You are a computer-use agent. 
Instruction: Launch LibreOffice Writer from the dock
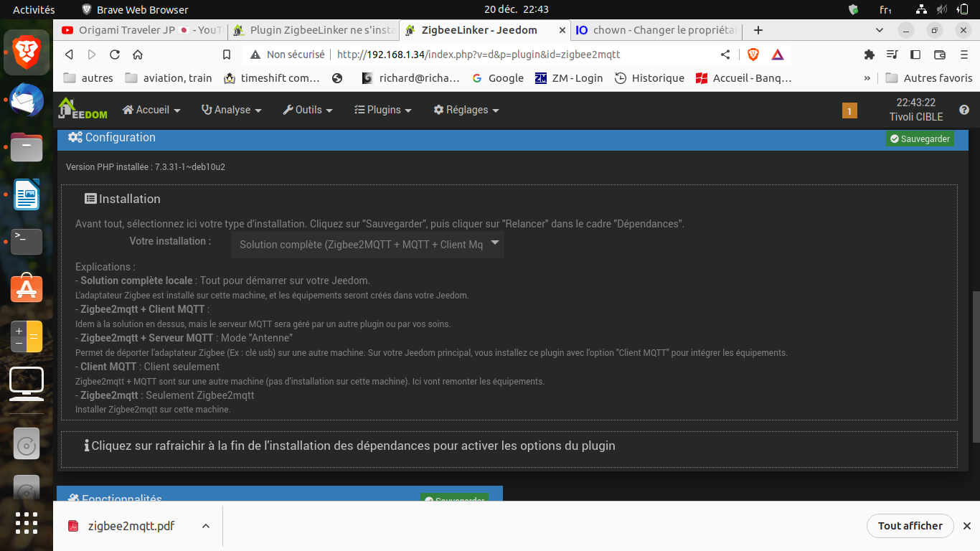click(27, 194)
